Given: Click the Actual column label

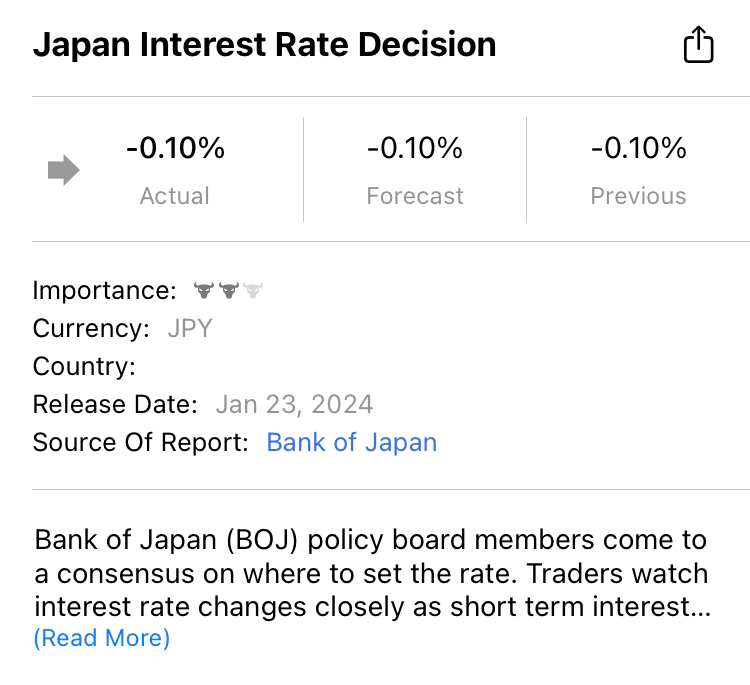Looking at the screenshot, I should click(x=175, y=196).
